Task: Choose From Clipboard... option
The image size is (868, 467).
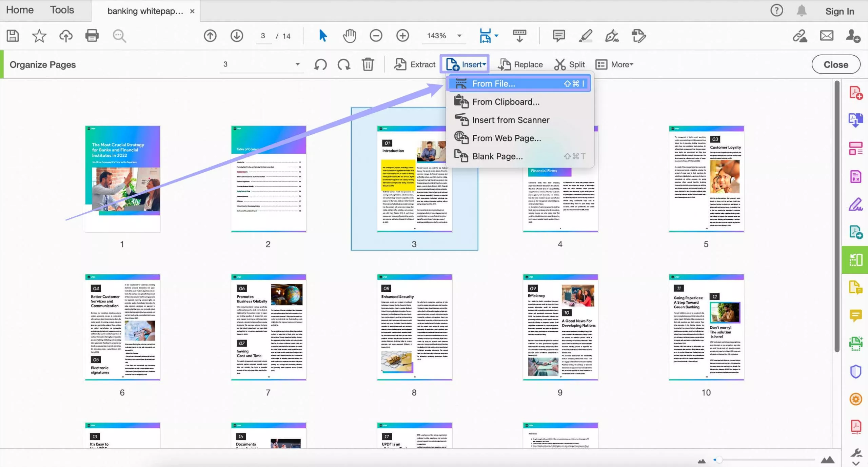Action: point(519,102)
